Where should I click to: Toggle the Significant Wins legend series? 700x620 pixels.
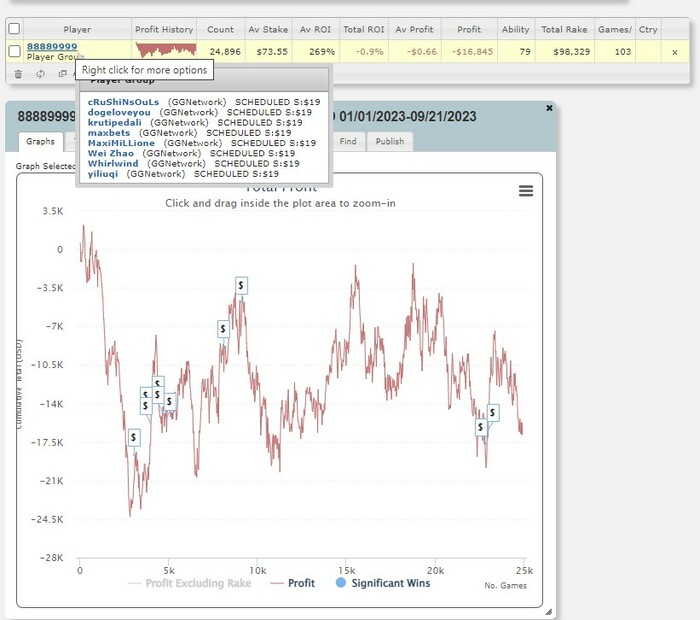click(383, 583)
